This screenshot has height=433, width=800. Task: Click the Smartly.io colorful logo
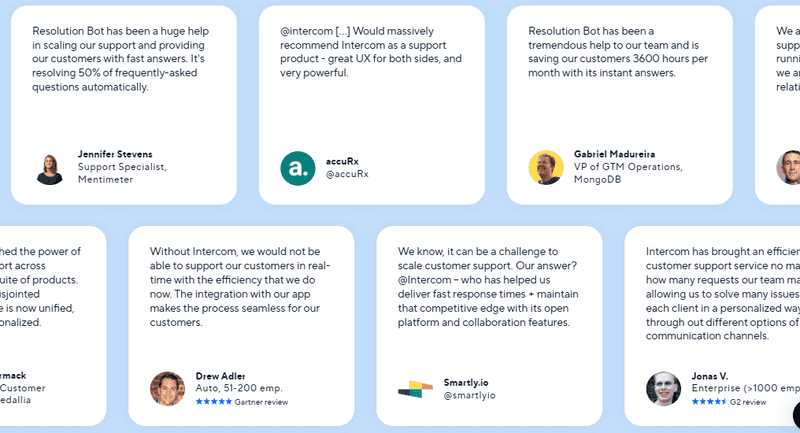[415, 389]
